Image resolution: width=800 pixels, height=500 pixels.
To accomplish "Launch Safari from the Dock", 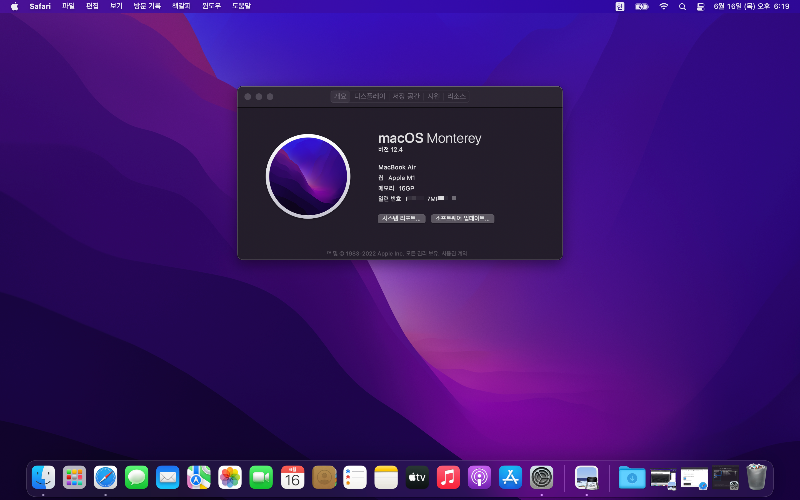I will [106, 478].
